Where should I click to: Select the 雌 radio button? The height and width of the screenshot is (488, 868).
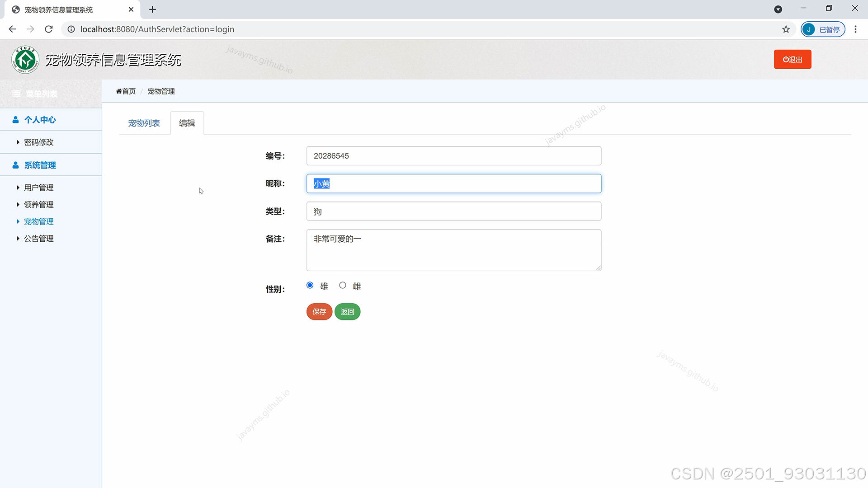[x=343, y=285]
